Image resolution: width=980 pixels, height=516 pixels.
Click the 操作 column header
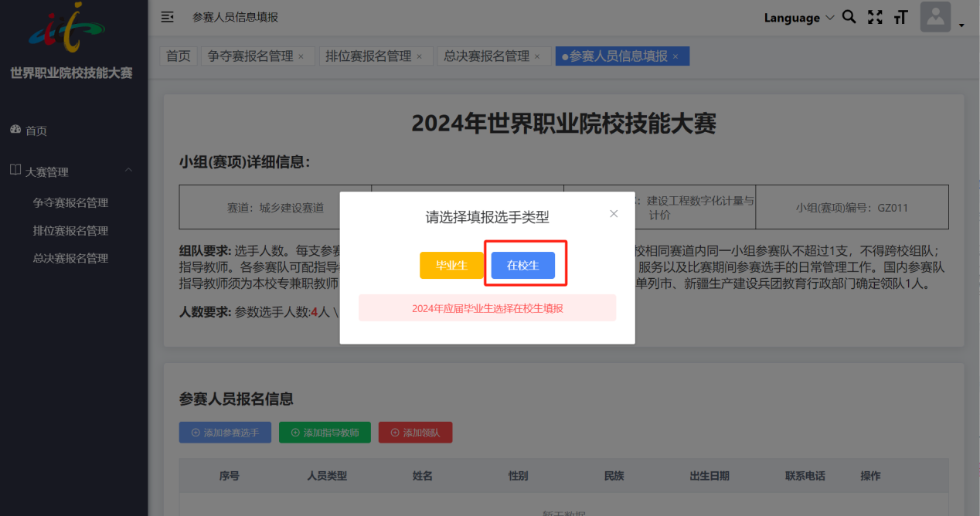click(x=870, y=476)
